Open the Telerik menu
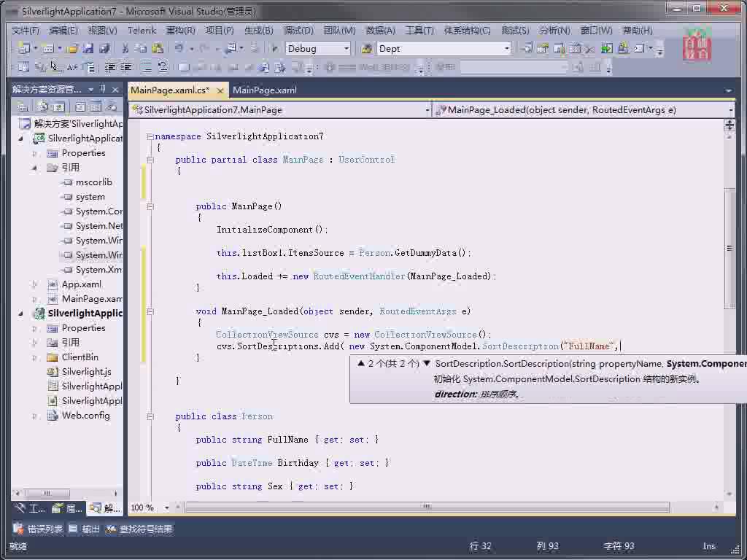 click(142, 31)
